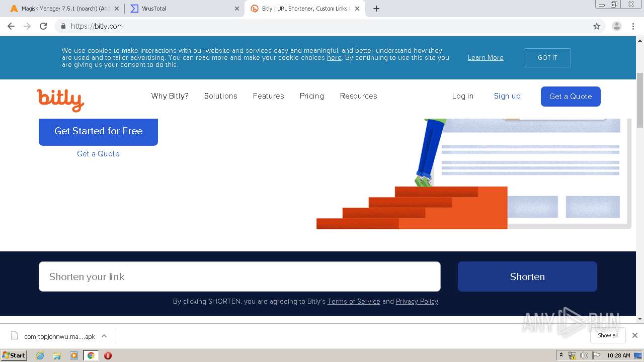This screenshot has width=644, height=362.
Task: Expand the apk download options chevron
Action: (x=104, y=336)
